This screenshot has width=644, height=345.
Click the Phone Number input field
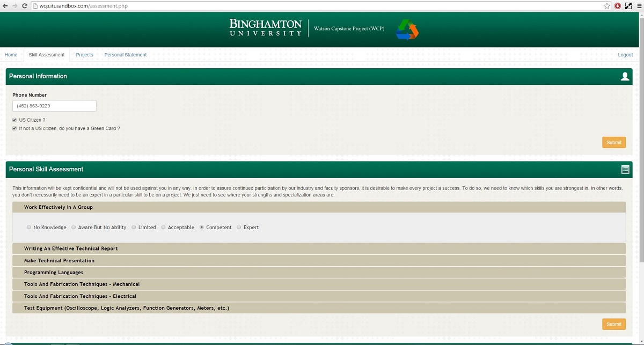(54, 106)
